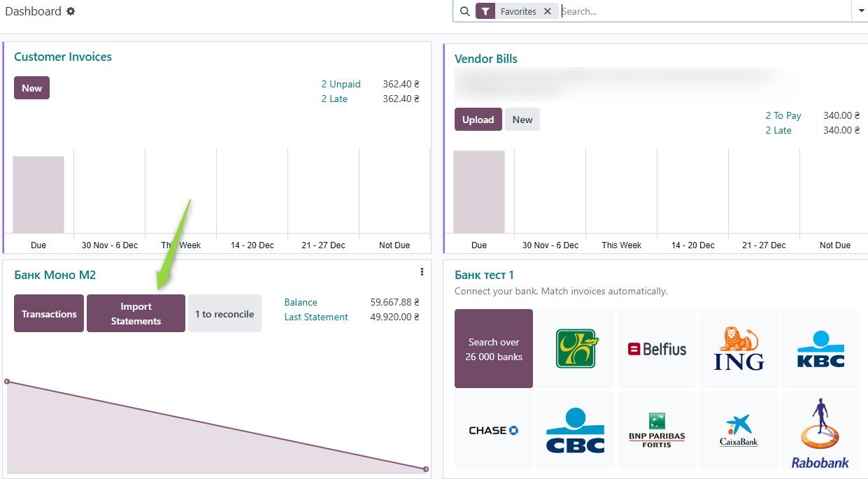Choose the BNP Paribas Fortis logo
The height and width of the screenshot is (479, 868).
(657, 430)
